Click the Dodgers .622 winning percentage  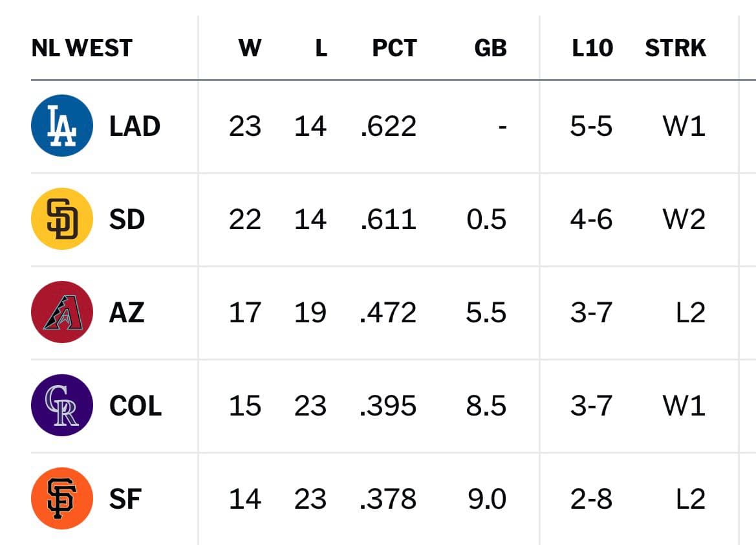(x=388, y=126)
